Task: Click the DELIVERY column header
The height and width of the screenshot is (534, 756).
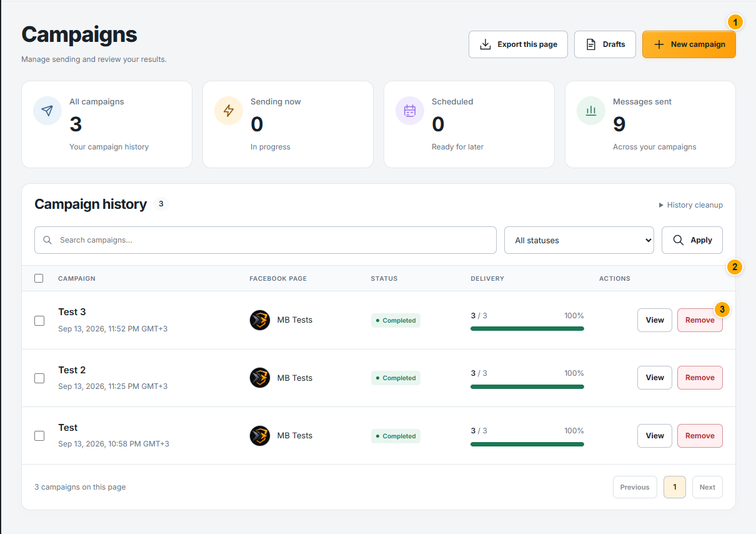Action: [487, 278]
